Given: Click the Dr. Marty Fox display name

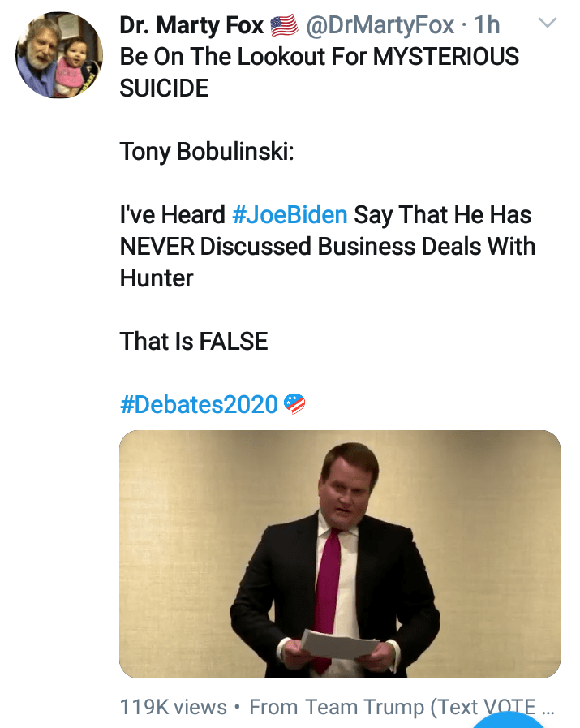Looking at the screenshot, I should [x=191, y=25].
